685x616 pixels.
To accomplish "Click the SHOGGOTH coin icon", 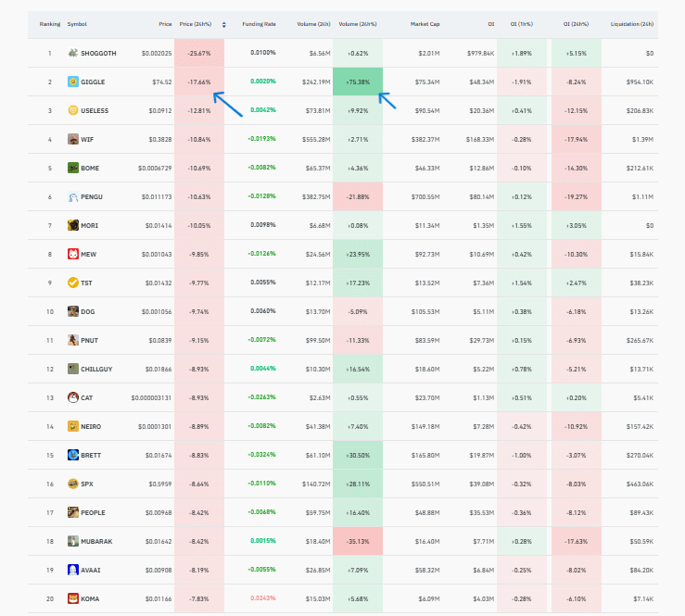I will pyautogui.click(x=72, y=53).
